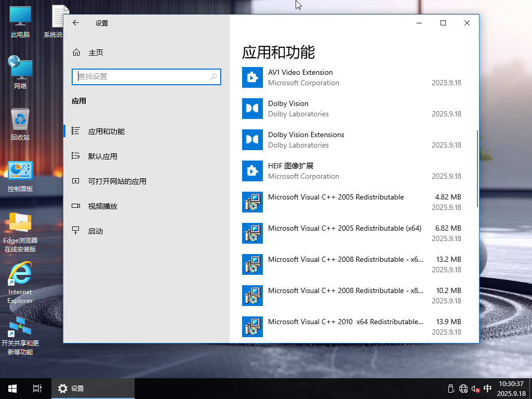Click the 默认应用 sidebar icon
The height and width of the screenshot is (399, 532).
76,156
